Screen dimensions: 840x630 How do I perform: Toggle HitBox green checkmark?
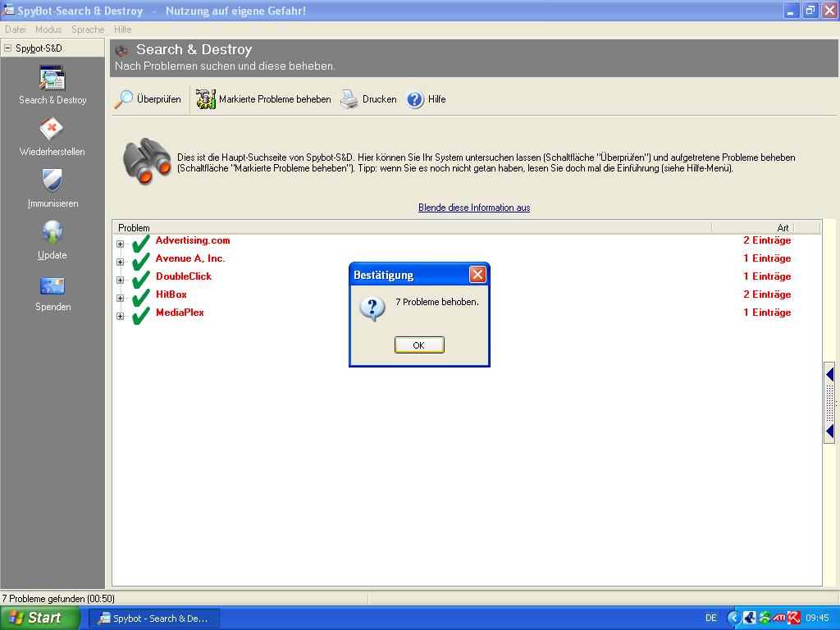tap(141, 297)
